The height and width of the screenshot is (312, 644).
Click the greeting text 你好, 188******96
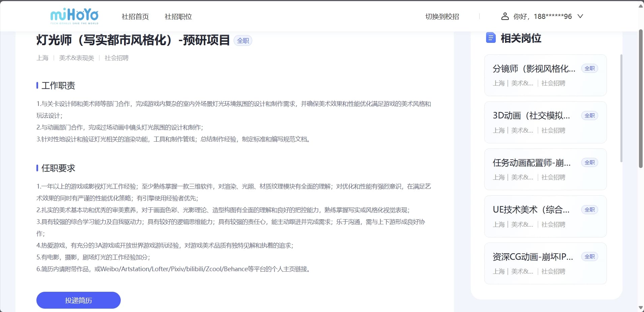pos(543,17)
